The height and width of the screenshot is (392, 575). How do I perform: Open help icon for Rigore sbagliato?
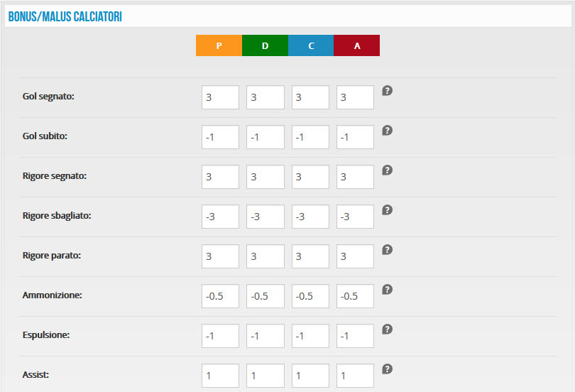388,209
